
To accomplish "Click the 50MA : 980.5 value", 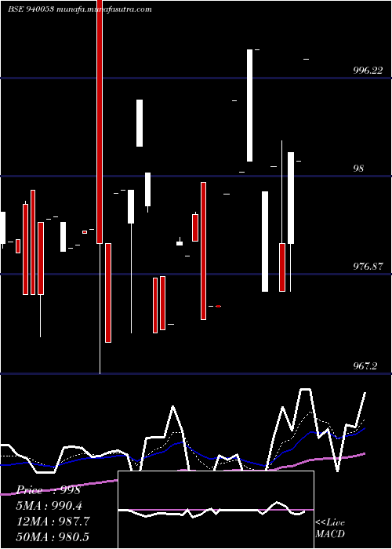I will coord(53,536).
